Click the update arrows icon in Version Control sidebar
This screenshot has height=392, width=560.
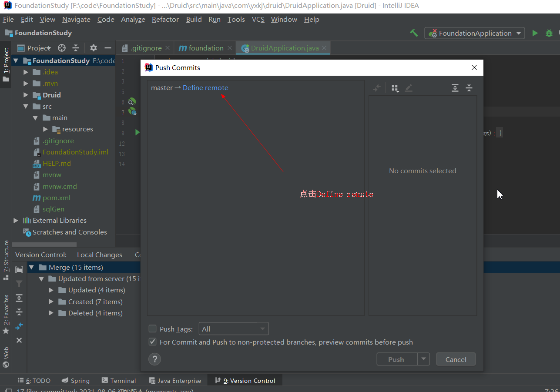tap(19, 326)
